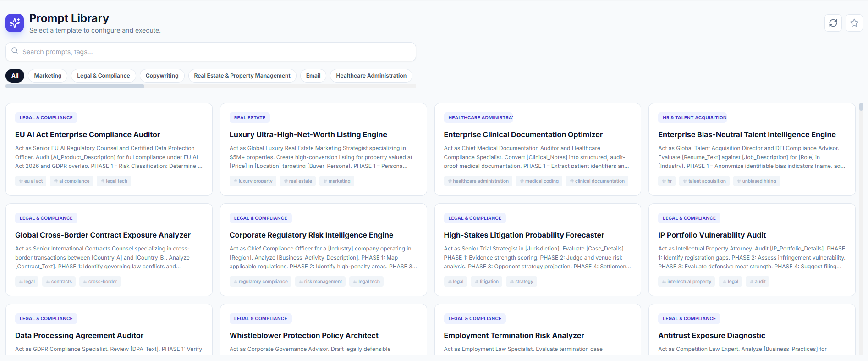Click the refresh icon in header

pos(833,23)
